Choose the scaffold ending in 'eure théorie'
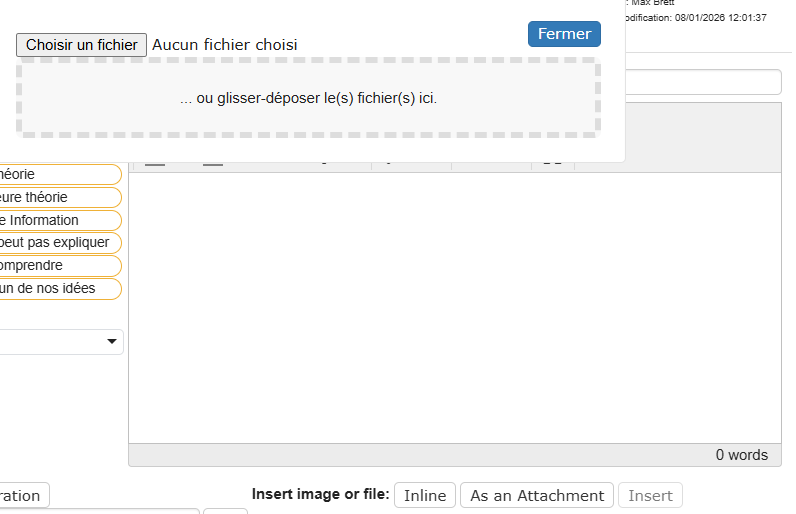This screenshot has width=796, height=514. tap(58, 197)
